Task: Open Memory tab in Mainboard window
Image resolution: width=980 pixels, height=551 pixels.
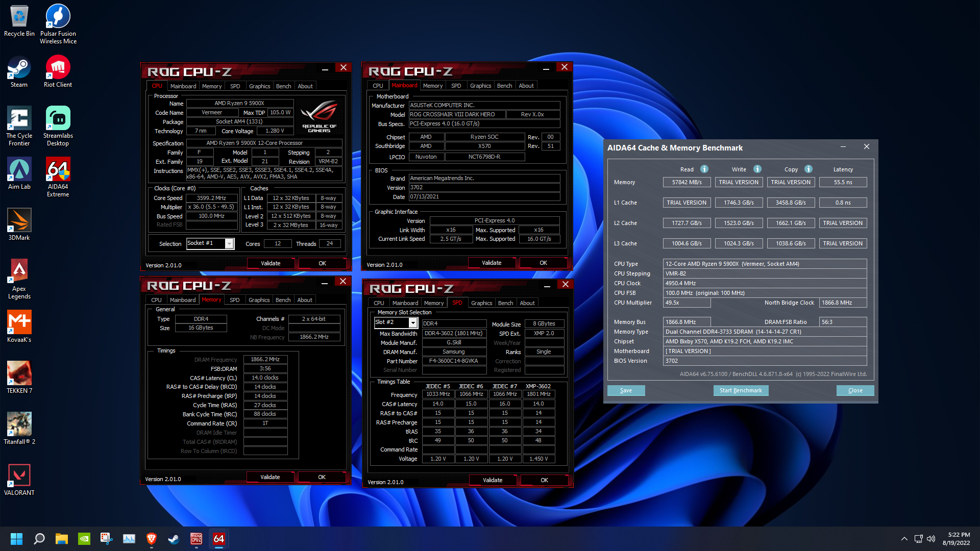Action: click(x=433, y=86)
